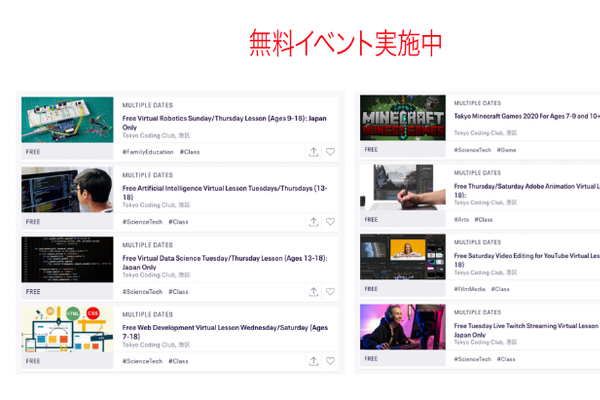Share the Free Artificial Intelligence lesson event
600x400 pixels.
[313, 222]
